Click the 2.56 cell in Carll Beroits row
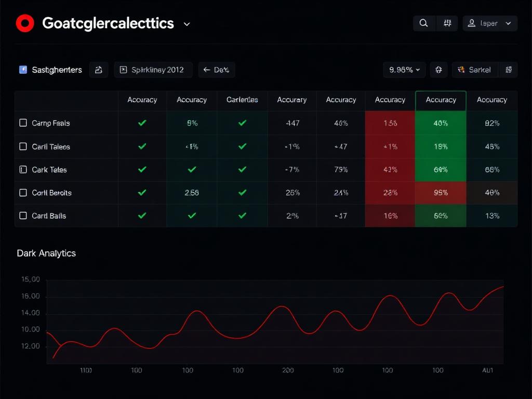532x399 pixels. click(192, 192)
